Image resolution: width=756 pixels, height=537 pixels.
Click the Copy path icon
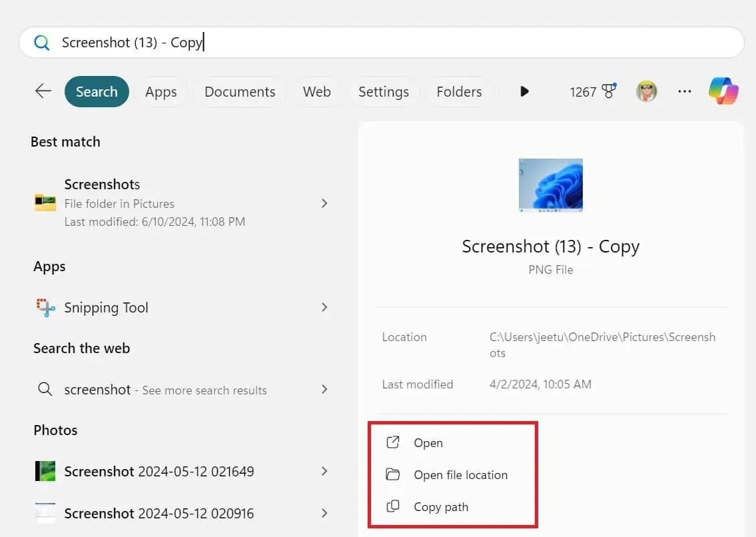click(393, 506)
